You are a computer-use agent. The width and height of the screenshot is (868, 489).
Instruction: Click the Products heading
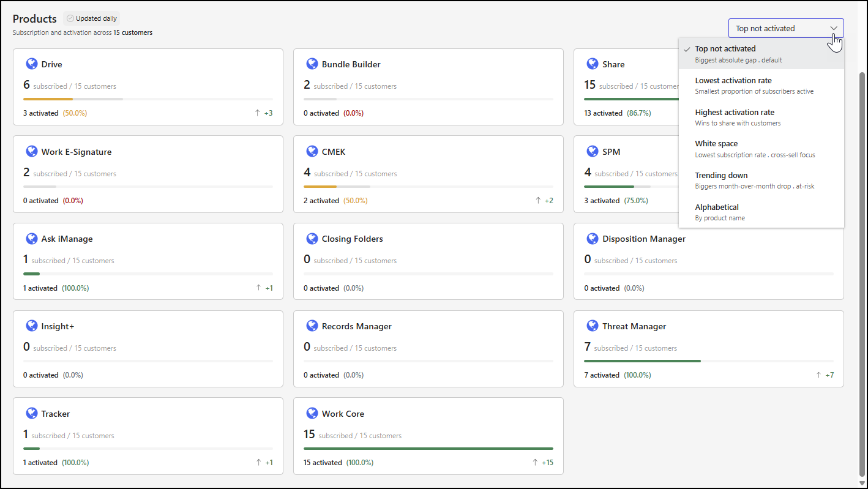pyautogui.click(x=35, y=19)
